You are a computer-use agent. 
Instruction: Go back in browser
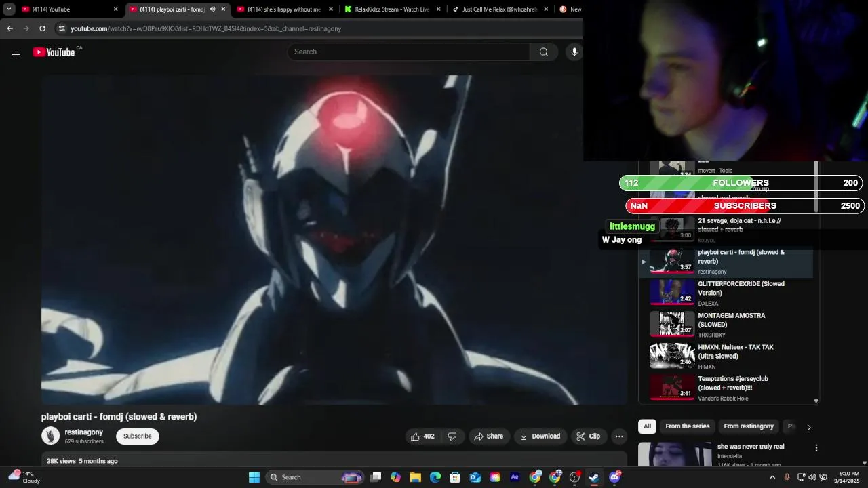coord(10,28)
